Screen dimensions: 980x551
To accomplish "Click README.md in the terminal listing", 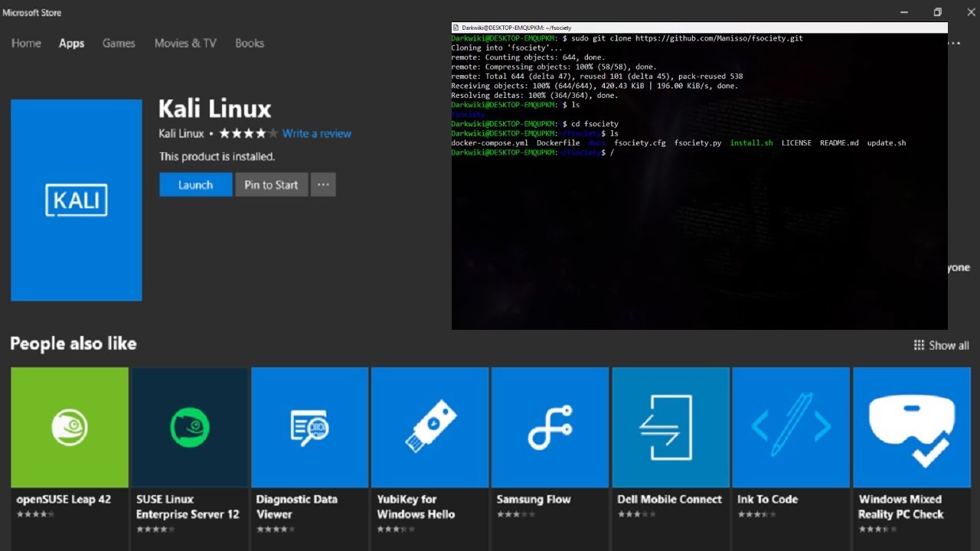I will [839, 143].
